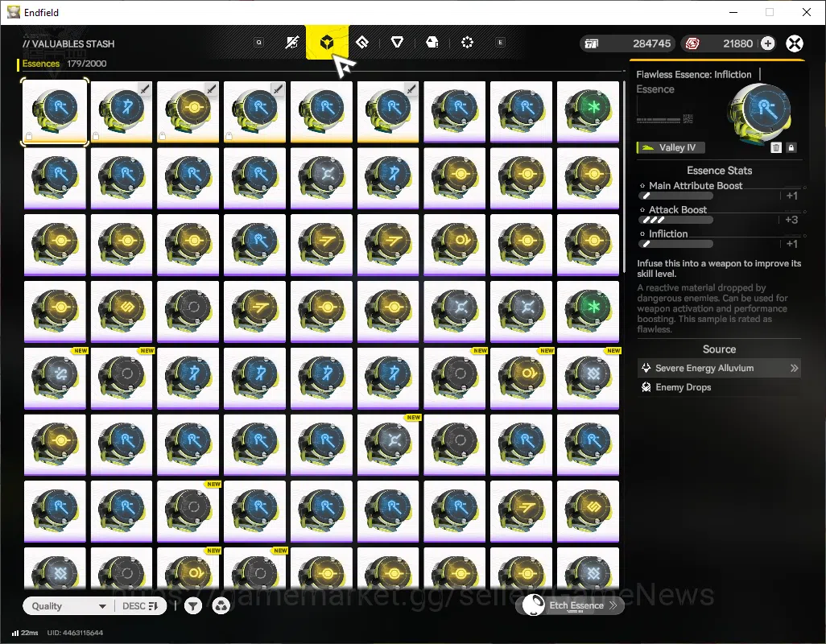Click the Attack Boost level bar

[x=676, y=220]
